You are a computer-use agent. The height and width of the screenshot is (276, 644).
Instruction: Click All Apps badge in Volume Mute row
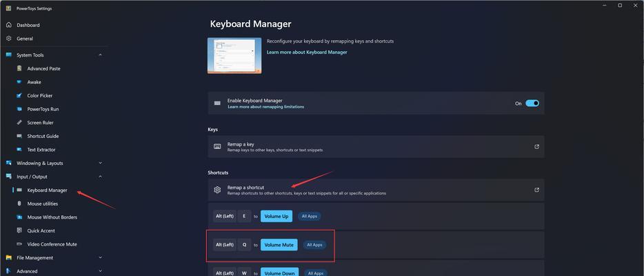pyautogui.click(x=314, y=245)
